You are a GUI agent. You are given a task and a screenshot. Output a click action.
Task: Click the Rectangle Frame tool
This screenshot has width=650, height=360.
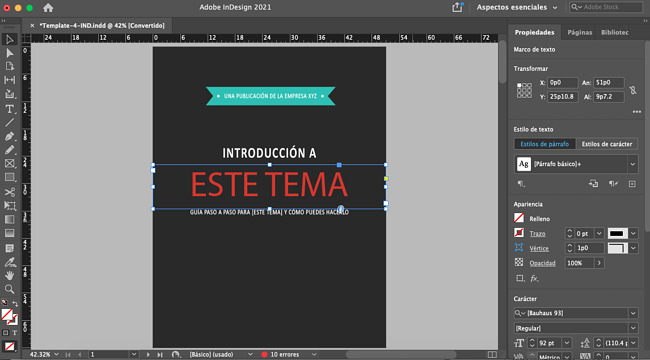click(x=9, y=164)
